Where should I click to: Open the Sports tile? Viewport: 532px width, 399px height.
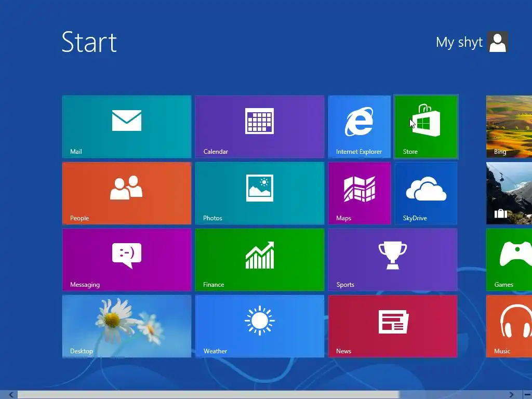[x=393, y=260]
